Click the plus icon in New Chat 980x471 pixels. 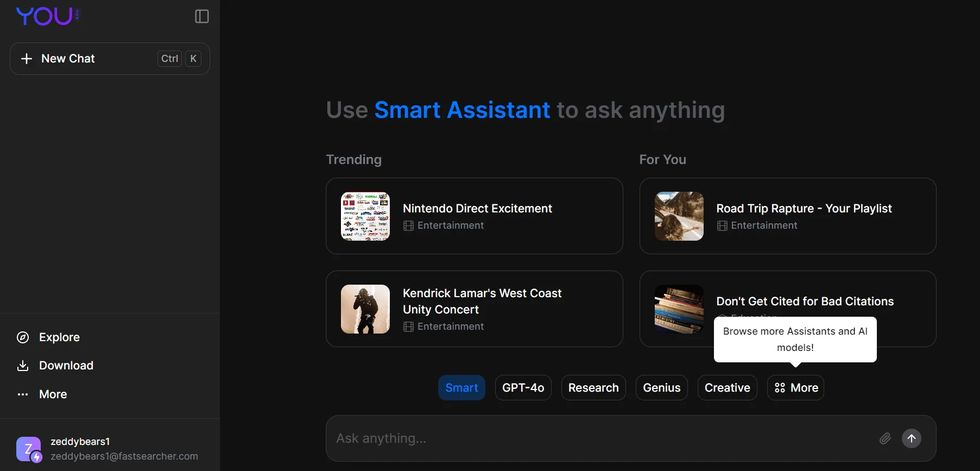click(x=27, y=59)
